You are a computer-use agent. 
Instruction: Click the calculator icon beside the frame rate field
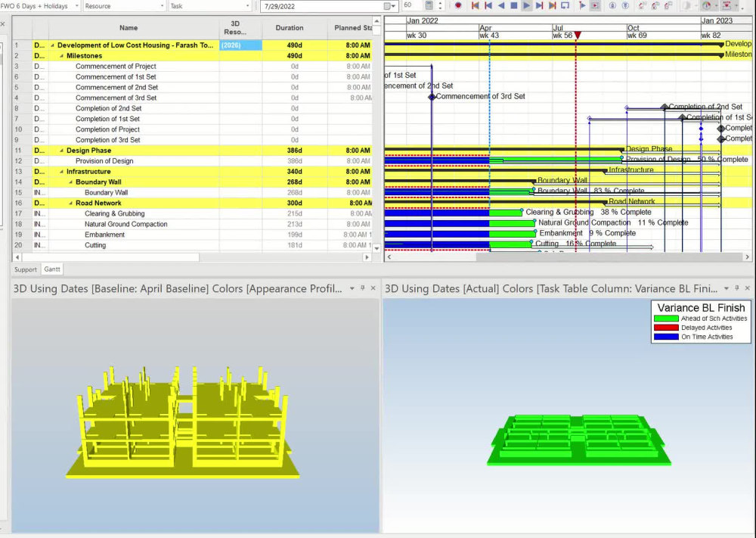[430, 6]
